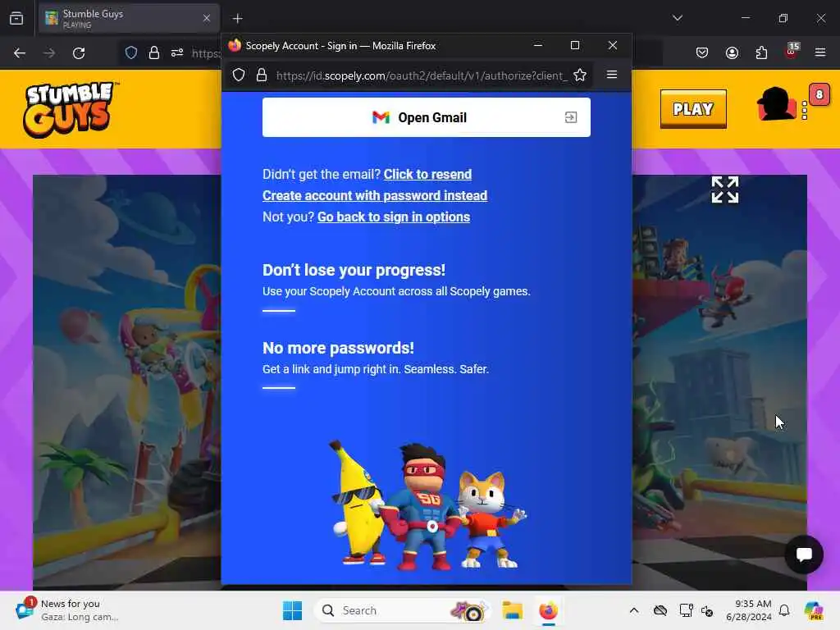Open the Firefox account icon
Image resolution: width=840 pixels, height=630 pixels.
(x=732, y=52)
